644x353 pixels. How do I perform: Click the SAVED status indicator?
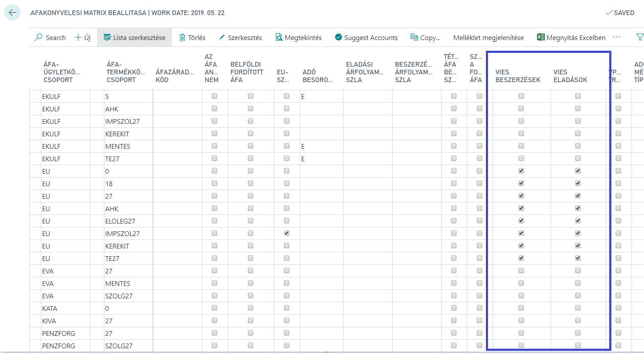(x=620, y=13)
